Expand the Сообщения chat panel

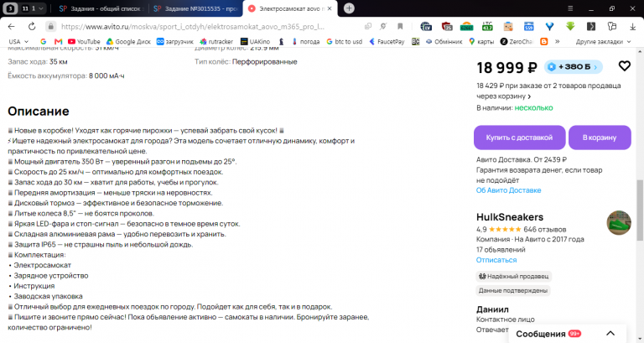click(x=610, y=333)
